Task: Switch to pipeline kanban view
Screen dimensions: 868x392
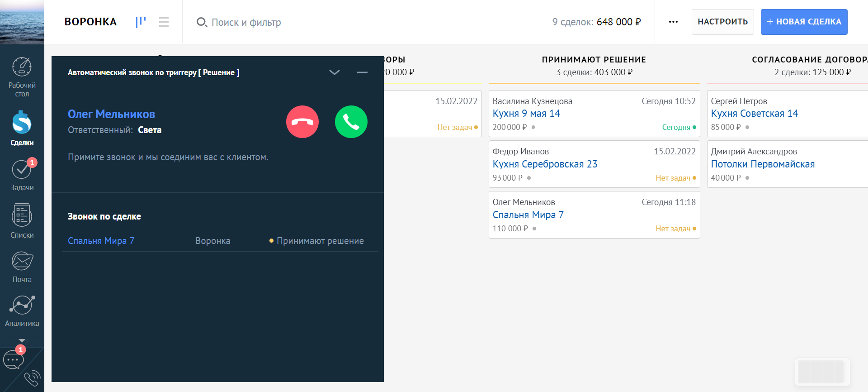Action: point(141,22)
